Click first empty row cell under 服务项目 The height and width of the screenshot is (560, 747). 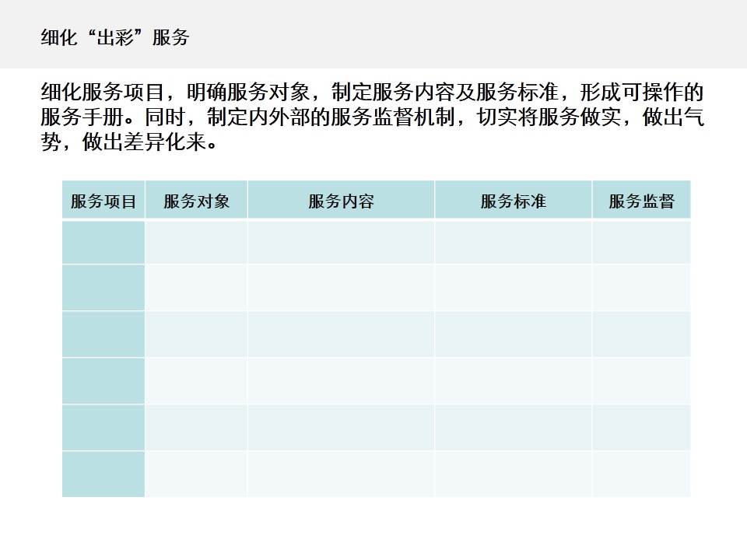[103, 243]
